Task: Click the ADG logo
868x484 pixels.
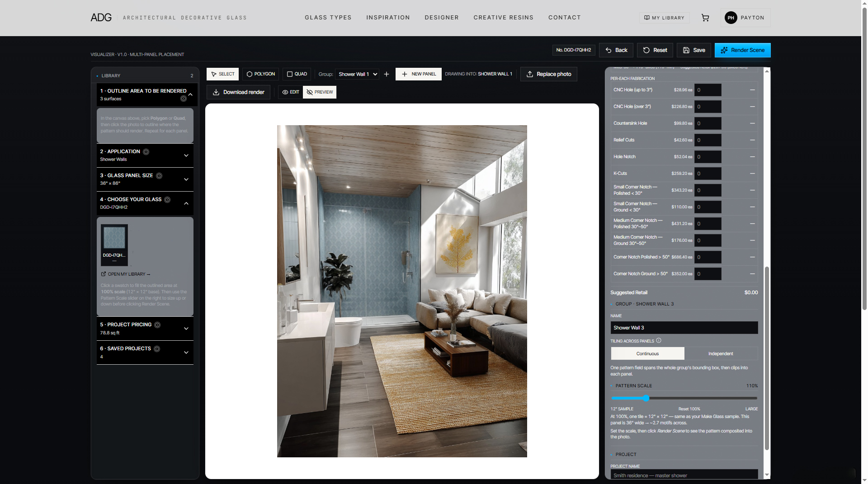Action: point(101,18)
